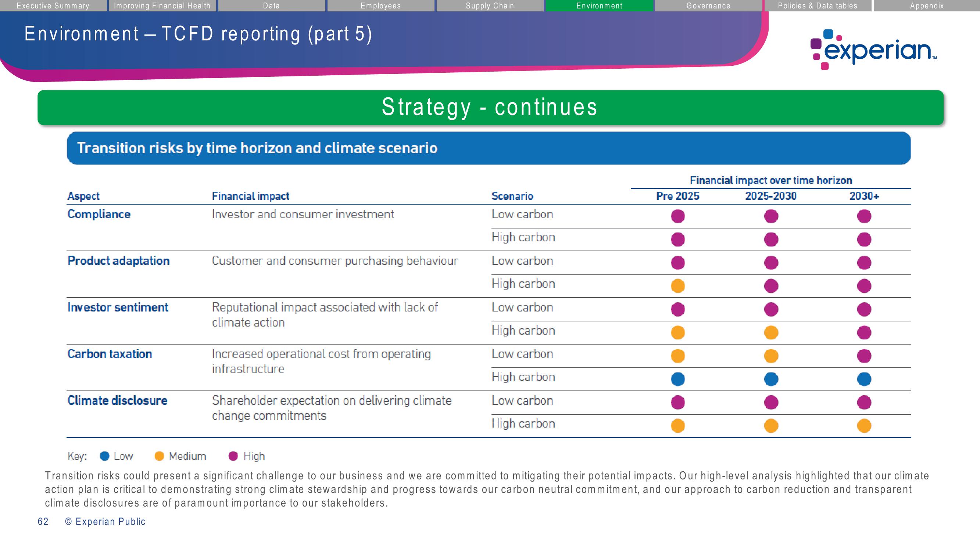Open the Governance tab

(708, 6)
